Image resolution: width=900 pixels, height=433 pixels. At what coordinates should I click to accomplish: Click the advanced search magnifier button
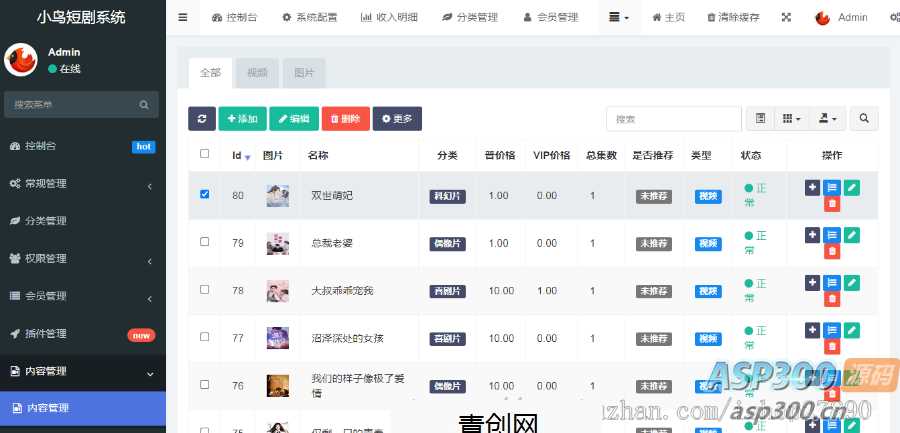point(864,119)
